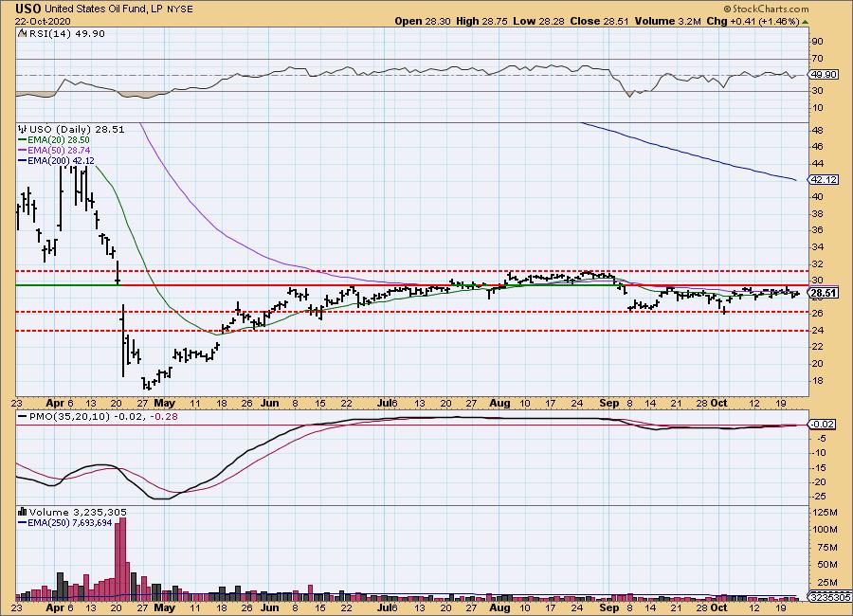Image resolution: width=853 pixels, height=616 pixels.
Task: Click the May label on the price axis
Action: click(164, 403)
